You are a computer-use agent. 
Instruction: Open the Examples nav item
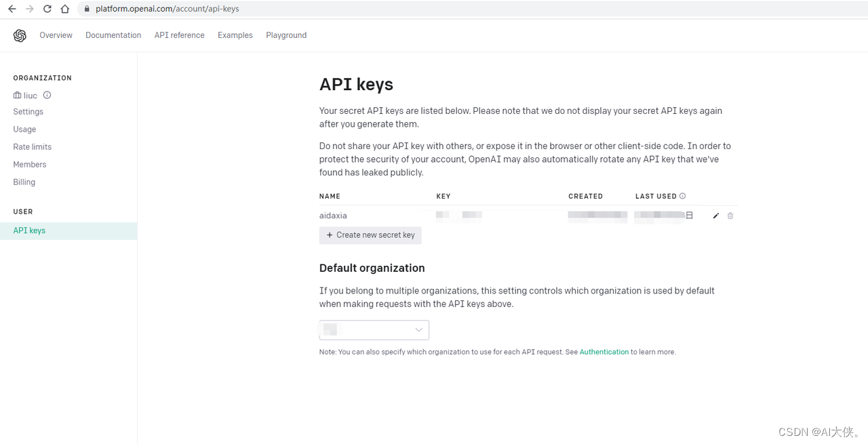tap(235, 35)
